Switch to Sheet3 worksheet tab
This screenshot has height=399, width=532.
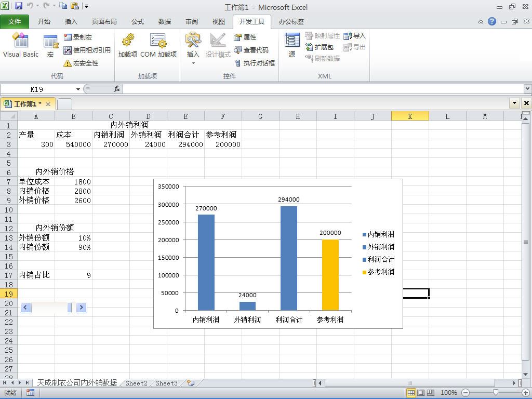tap(167, 383)
